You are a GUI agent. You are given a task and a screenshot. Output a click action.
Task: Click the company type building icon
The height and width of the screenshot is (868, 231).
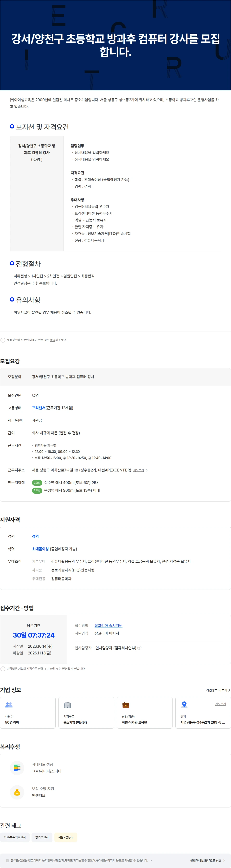pos(67,705)
